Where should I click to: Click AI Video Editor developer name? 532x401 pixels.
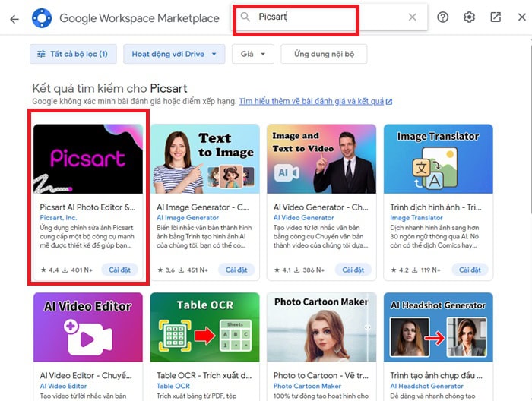(63, 386)
